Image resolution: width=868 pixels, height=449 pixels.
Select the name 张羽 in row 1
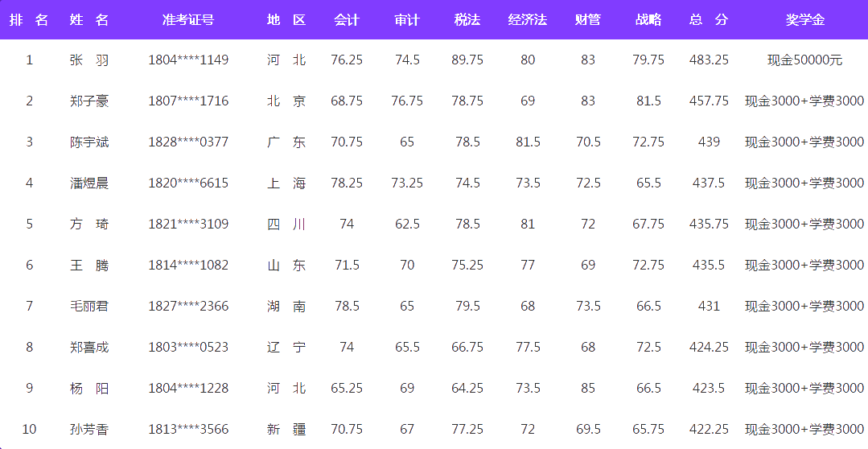click(88, 60)
